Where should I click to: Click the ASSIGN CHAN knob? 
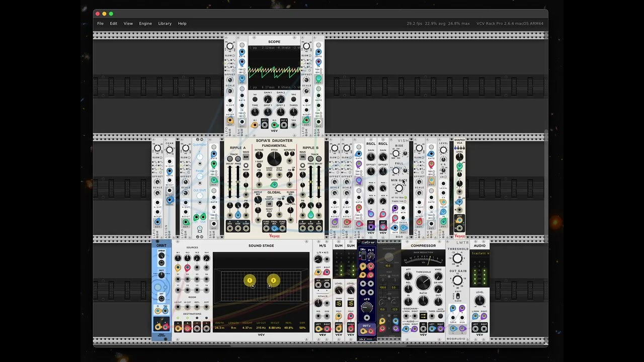(x=170, y=150)
